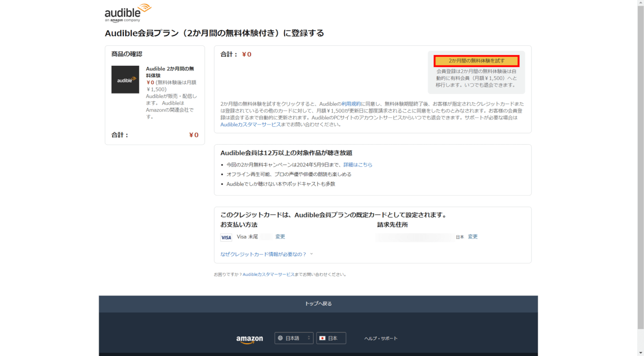Click Audible会員は12万以上の対象作品が聴き放題 heading
This screenshot has height=356, width=644.
click(286, 153)
